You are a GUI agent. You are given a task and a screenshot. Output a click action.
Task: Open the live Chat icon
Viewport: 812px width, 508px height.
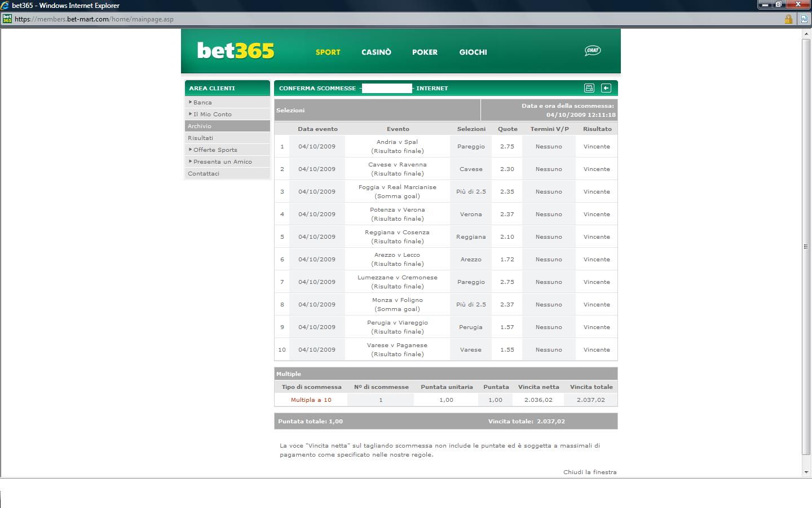coord(593,51)
